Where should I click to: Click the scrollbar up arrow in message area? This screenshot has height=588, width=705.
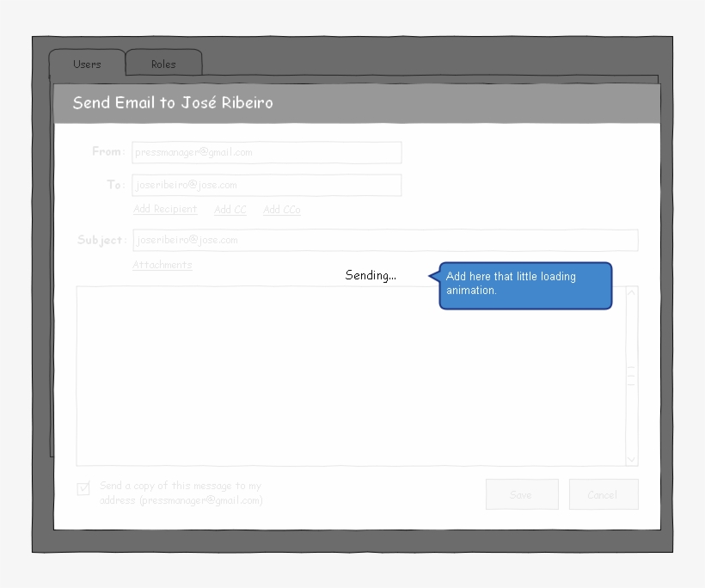(x=632, y=293)
